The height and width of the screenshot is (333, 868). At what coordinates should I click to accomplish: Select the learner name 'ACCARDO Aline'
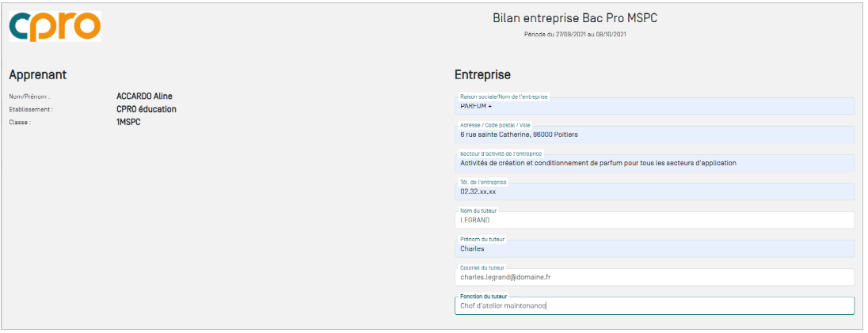point(144,96)
